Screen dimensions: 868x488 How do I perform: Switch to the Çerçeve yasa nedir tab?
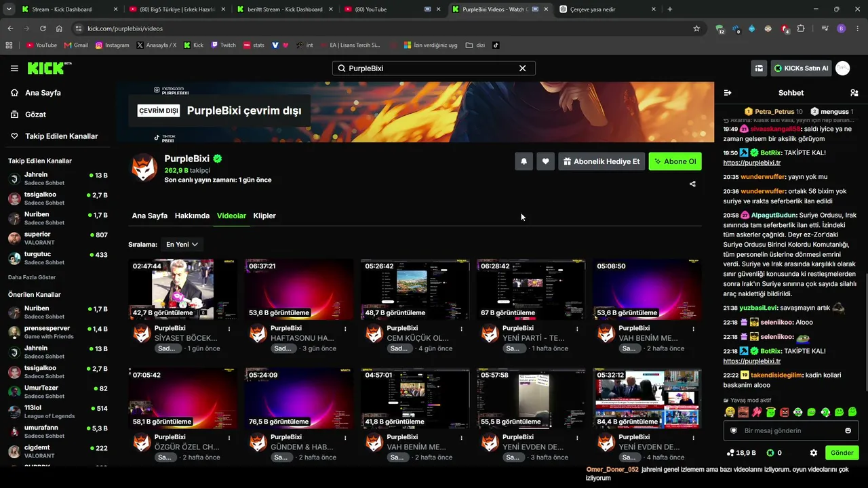[608, 9]
